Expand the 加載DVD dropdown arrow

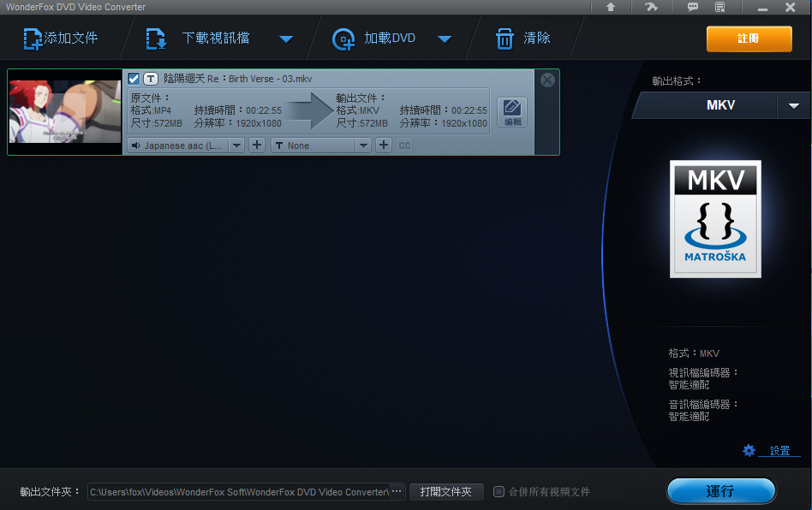point(445,39)
